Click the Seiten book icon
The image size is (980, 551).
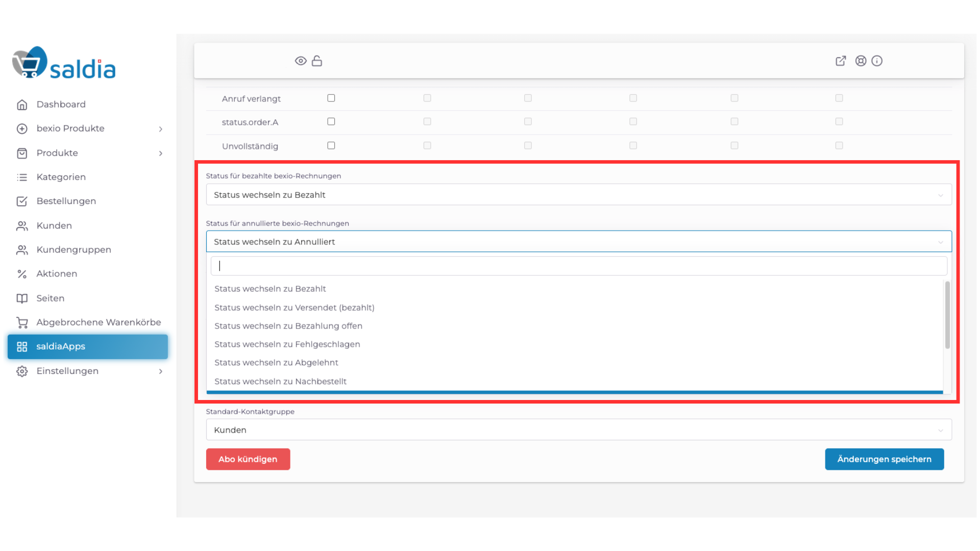point(22,298)
